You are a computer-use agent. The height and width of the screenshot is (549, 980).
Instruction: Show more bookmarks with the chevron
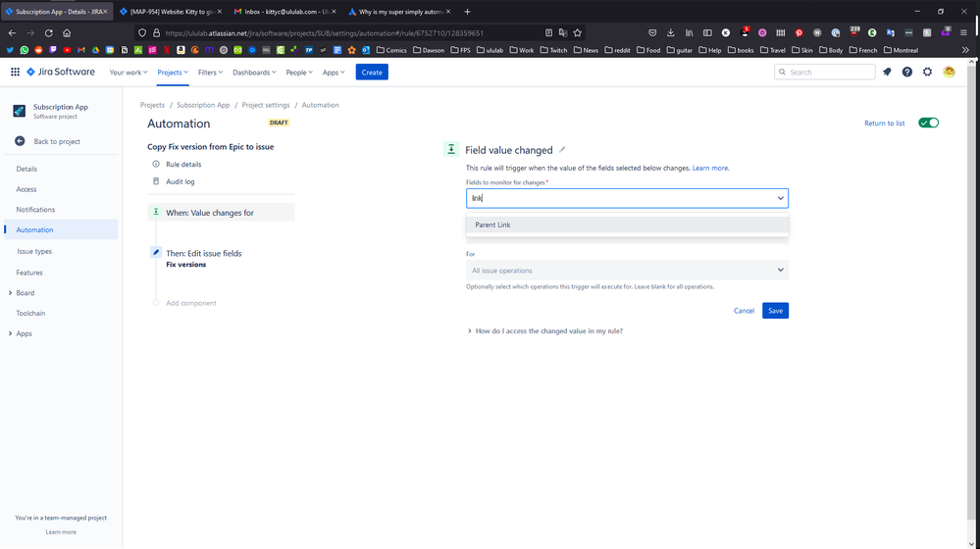(965, 50)
